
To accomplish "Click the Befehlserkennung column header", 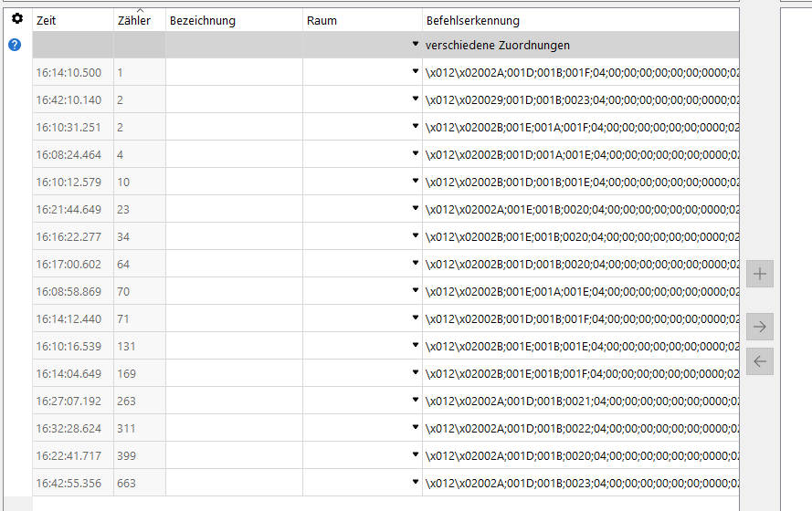I will 579,20.
